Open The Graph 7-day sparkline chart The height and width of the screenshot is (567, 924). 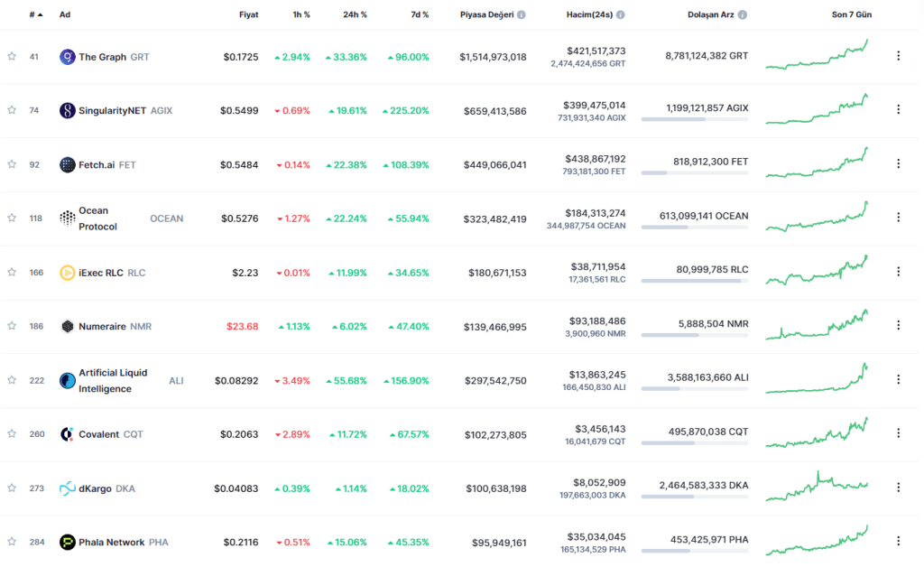817,54
